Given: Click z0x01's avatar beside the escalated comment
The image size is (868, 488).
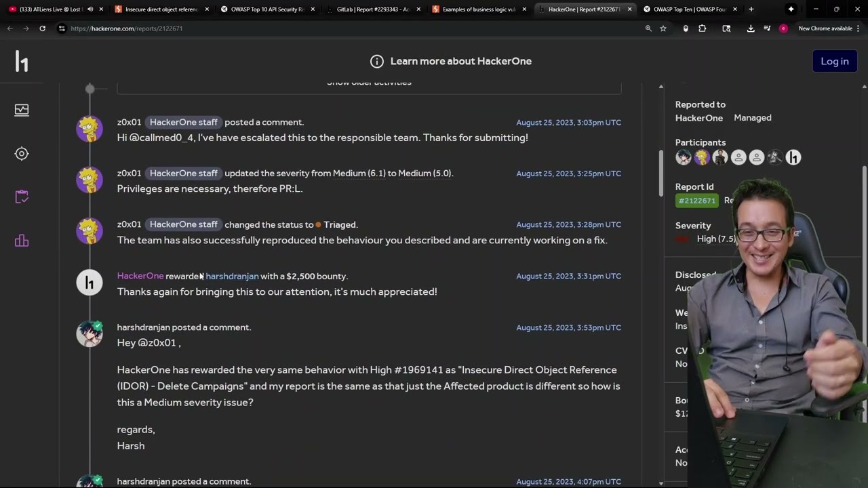Looking at the screenshot, I should 90,129.
